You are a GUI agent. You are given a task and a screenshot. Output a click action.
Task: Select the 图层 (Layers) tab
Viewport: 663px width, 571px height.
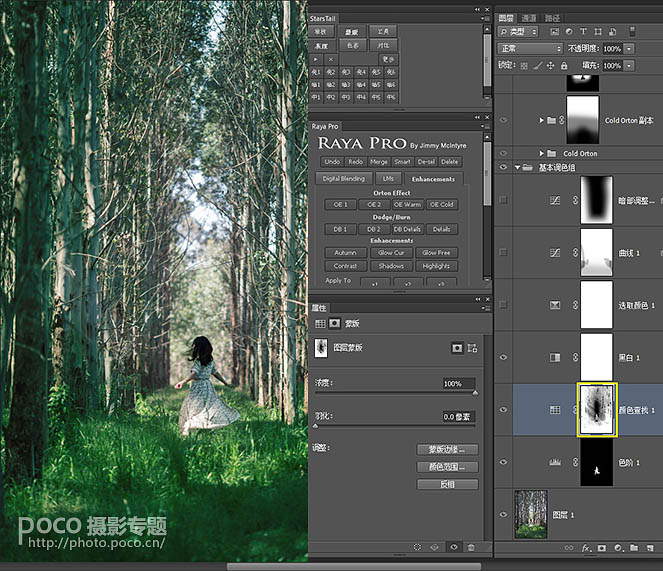506,18
